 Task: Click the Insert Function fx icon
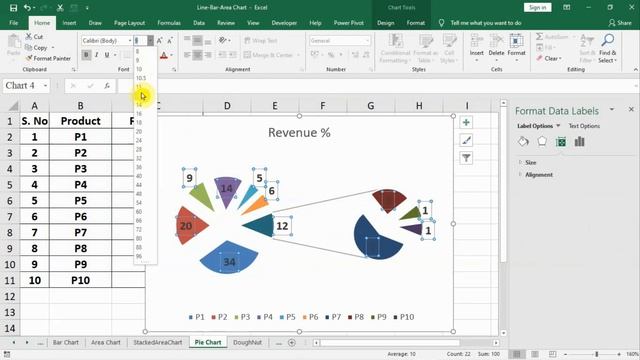pyautogui.click(x=107, y=86)
